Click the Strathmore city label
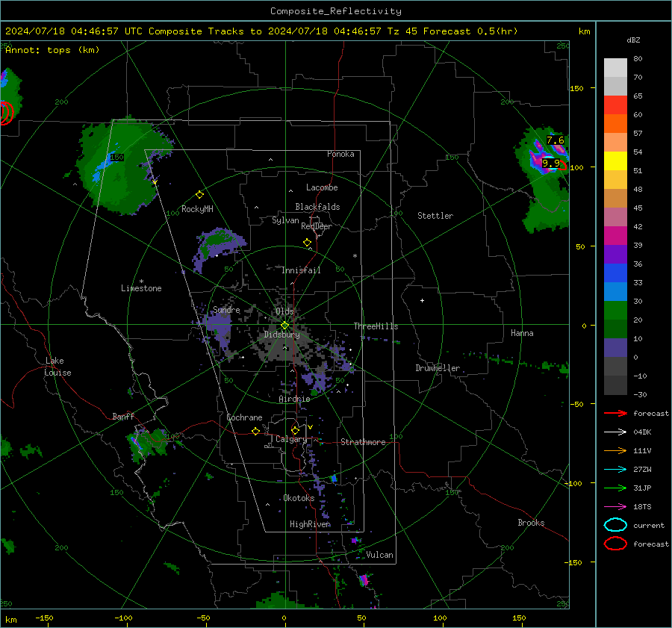Image resolution: width=672 pixels, height=628 pixels. [363, 442]
